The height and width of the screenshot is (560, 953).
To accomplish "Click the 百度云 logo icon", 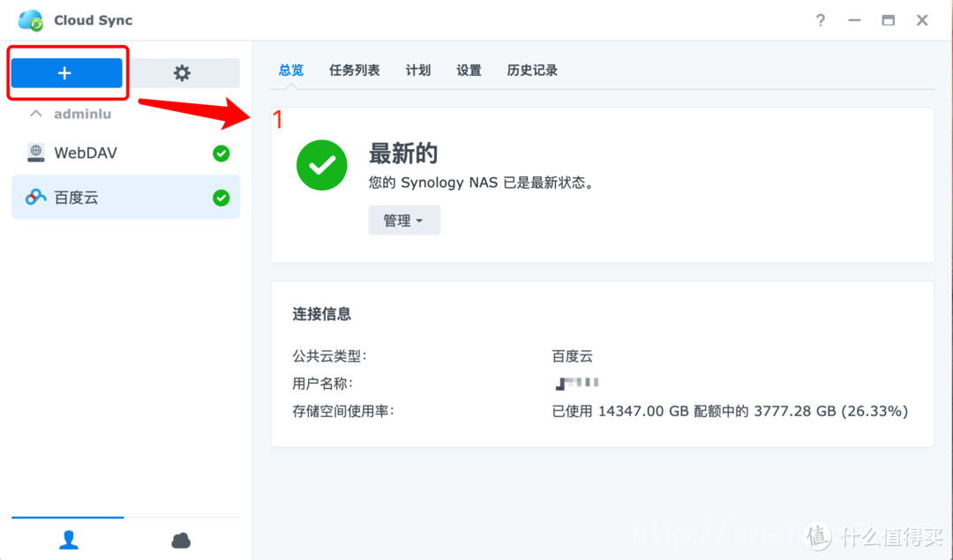I will 36,198.
